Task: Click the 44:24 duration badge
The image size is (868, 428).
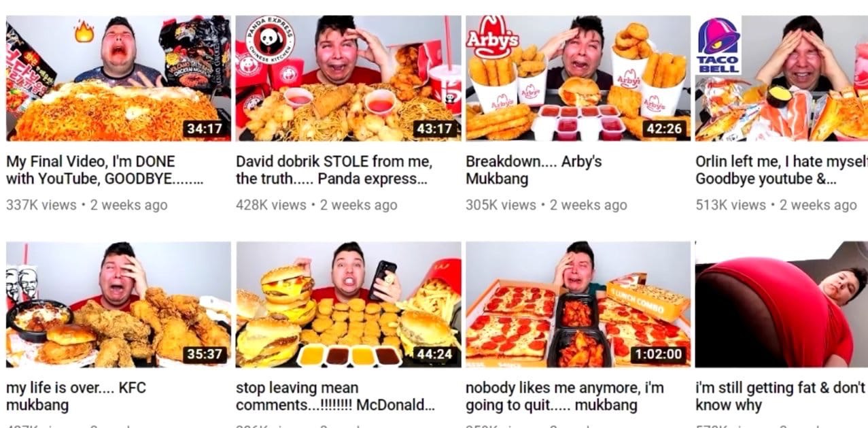Action: [x=434, y=355]
